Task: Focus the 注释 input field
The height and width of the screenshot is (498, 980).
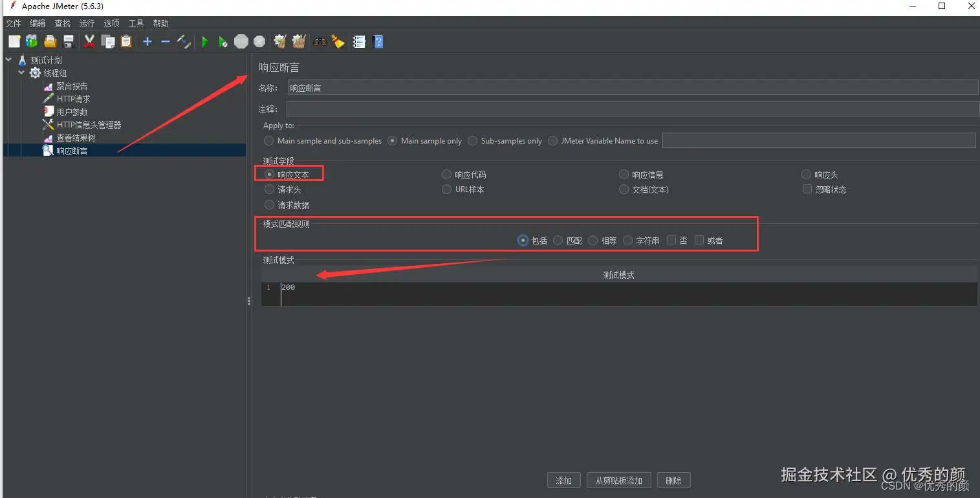Action: pos(633,109)
